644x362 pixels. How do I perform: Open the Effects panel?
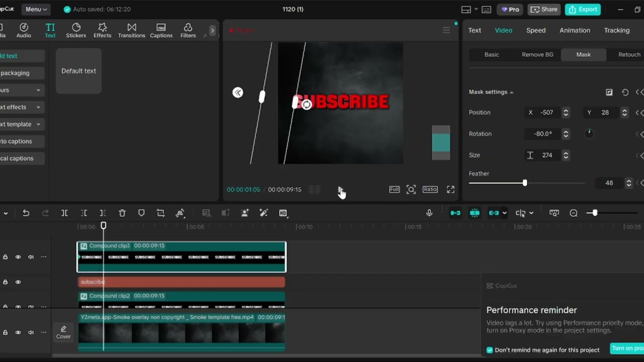point(103,30)
